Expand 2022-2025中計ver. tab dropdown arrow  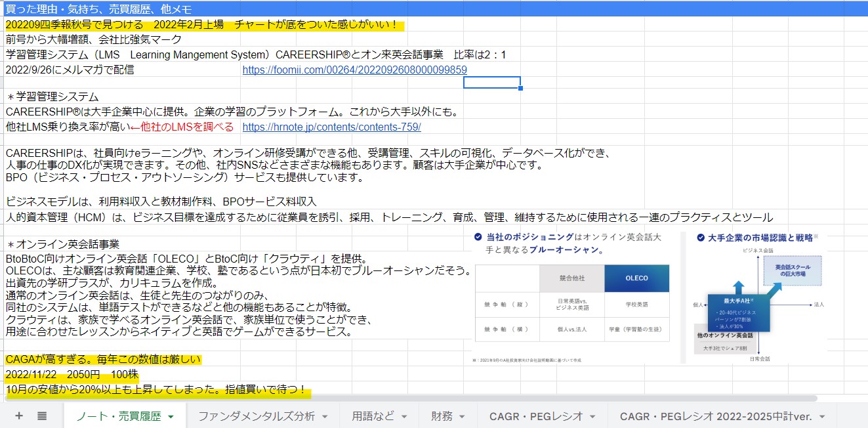[823, 416]
